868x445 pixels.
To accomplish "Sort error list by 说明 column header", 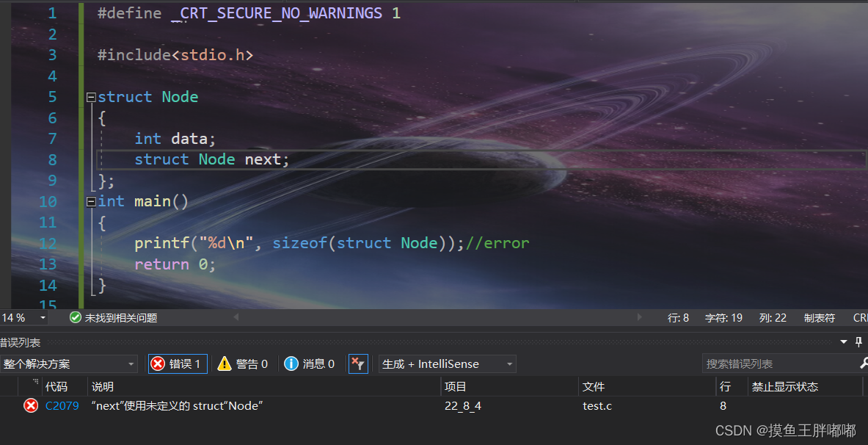I will click(103, 386).
